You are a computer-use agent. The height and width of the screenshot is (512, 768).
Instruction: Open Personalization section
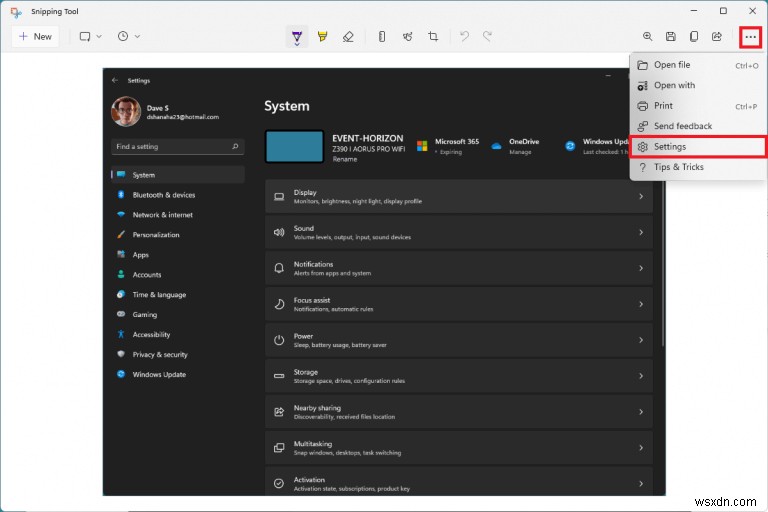click(178, 235)
